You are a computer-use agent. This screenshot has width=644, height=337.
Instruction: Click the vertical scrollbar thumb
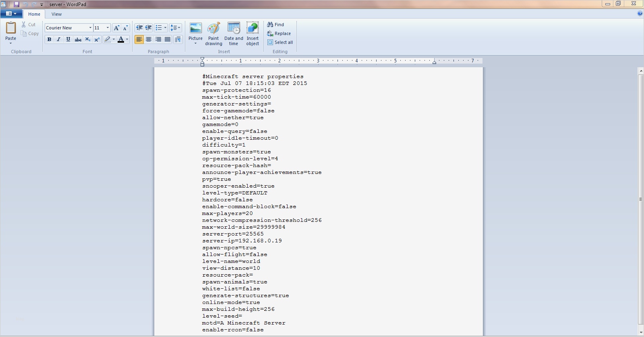click(x=641, y=199)
